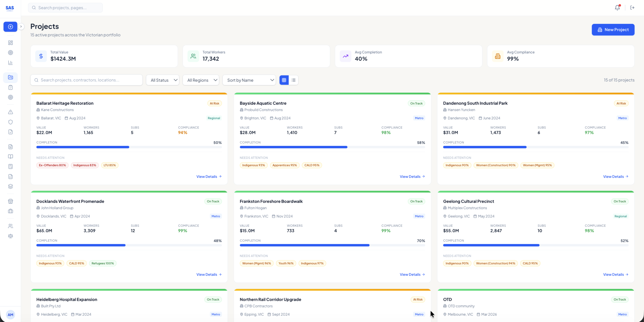View Details of Dandenong South Industrial Park

pyautogui.click(x=616, y=177)
